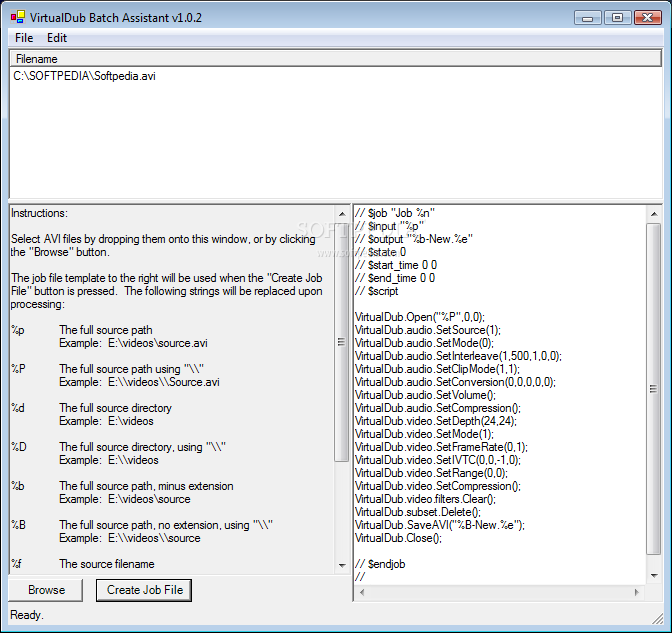Click the line '// $start_time 0 0'
672x633 pixels.
point(396,265)
